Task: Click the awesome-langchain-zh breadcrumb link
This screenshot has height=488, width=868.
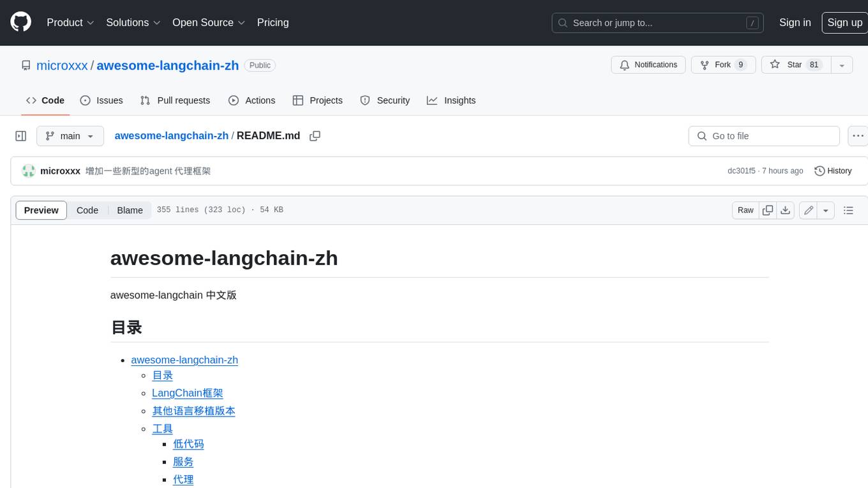Action: click(172, 135)
